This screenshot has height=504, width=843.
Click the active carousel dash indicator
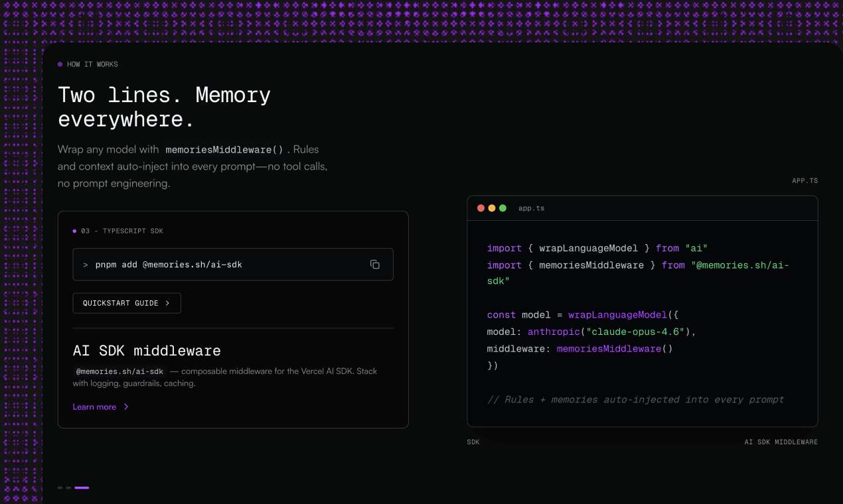click(x=81, y=487)
